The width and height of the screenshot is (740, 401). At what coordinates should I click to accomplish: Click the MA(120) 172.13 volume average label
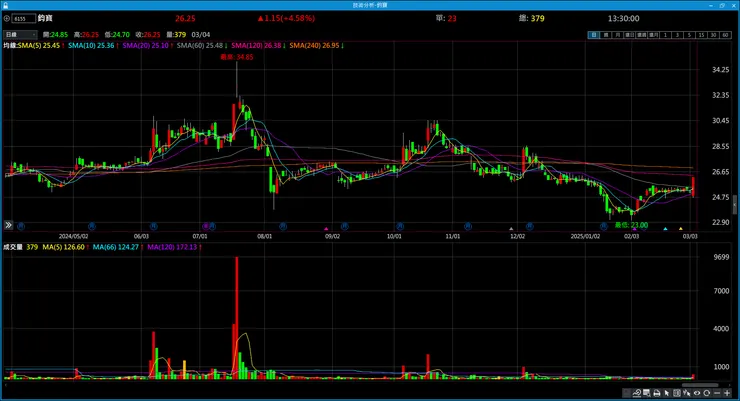172,247
